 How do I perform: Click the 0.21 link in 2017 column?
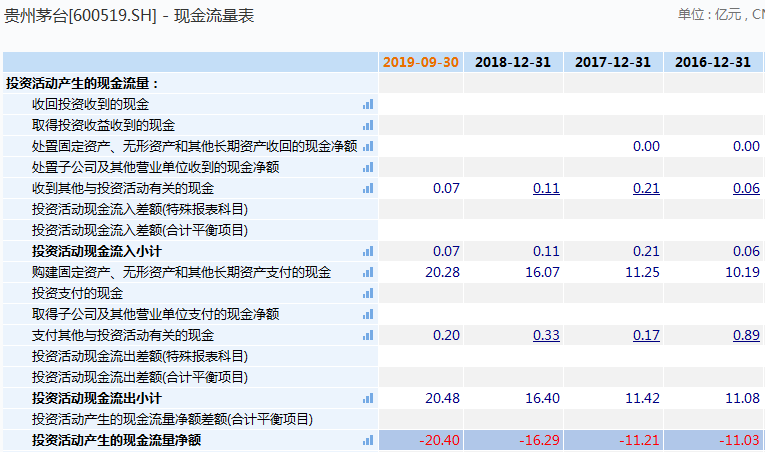[x=646, y=188]
